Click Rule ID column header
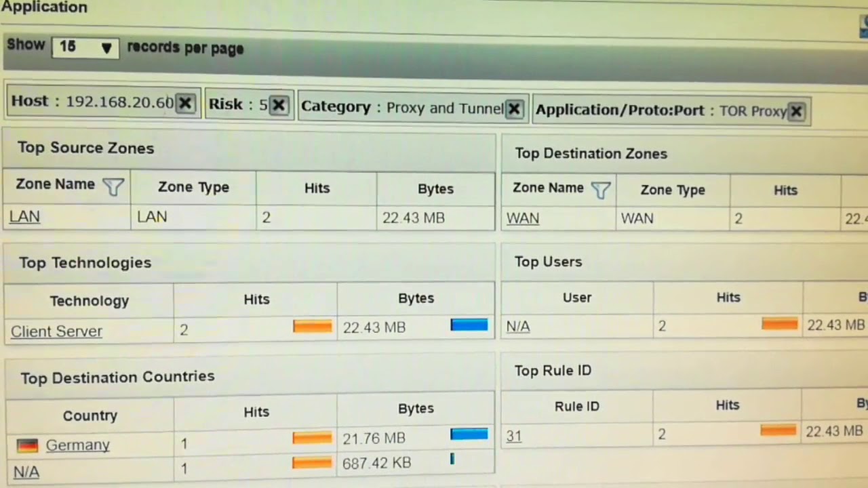 coord(577,407)
